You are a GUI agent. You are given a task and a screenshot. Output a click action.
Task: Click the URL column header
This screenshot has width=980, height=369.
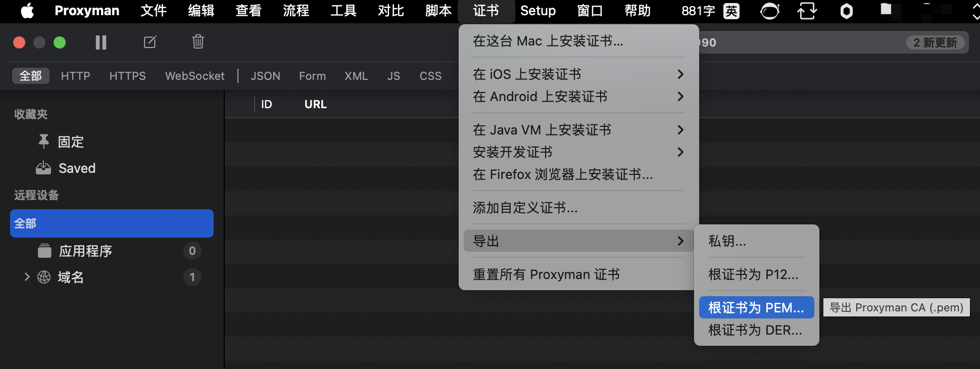315,104
